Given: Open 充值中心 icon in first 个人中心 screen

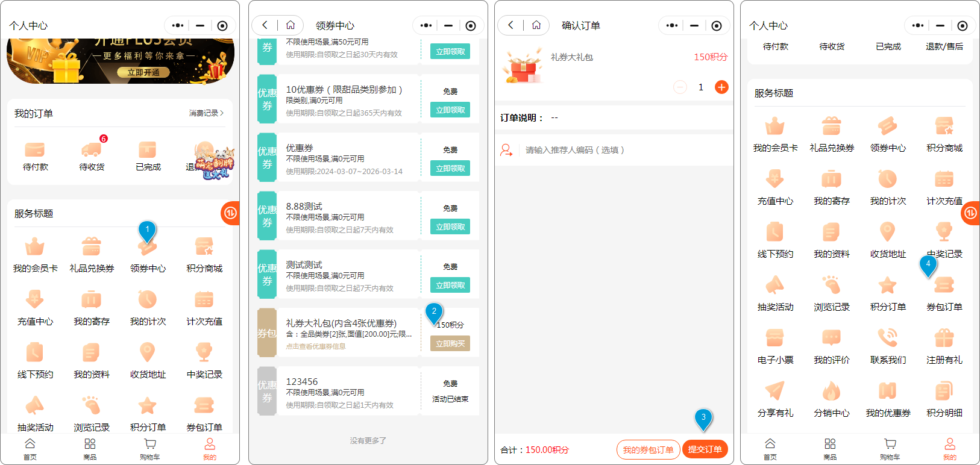Looking at the screenshot, I should coord(35,299).
